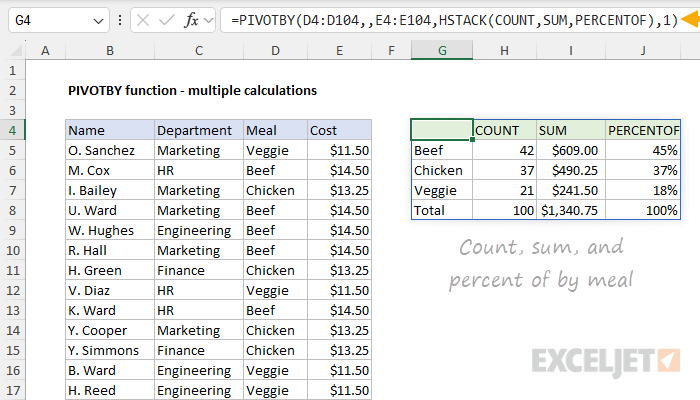Screen dimensions: 700x400
Task: Click 'Beef' row label in summary table
Action: tap(442, 150)
